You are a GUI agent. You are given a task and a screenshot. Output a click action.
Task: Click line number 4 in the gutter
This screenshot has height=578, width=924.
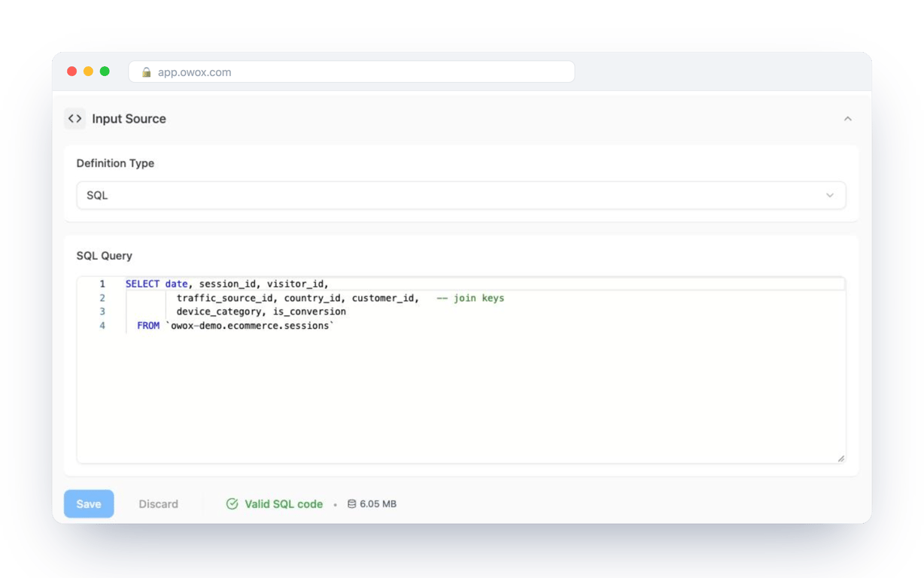[x=102, y=326]
